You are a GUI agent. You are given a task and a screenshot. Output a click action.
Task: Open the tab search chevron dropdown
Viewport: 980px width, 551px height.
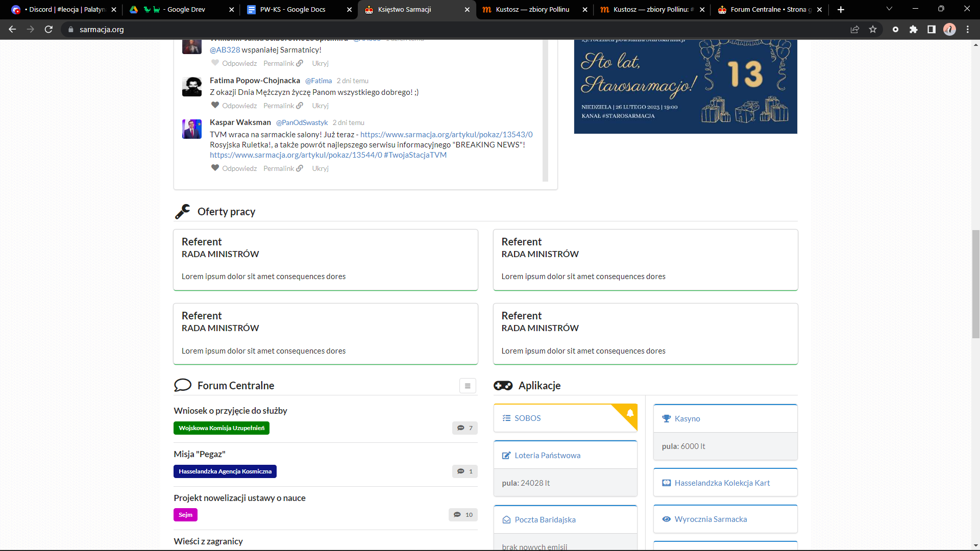tap(889, 9)
